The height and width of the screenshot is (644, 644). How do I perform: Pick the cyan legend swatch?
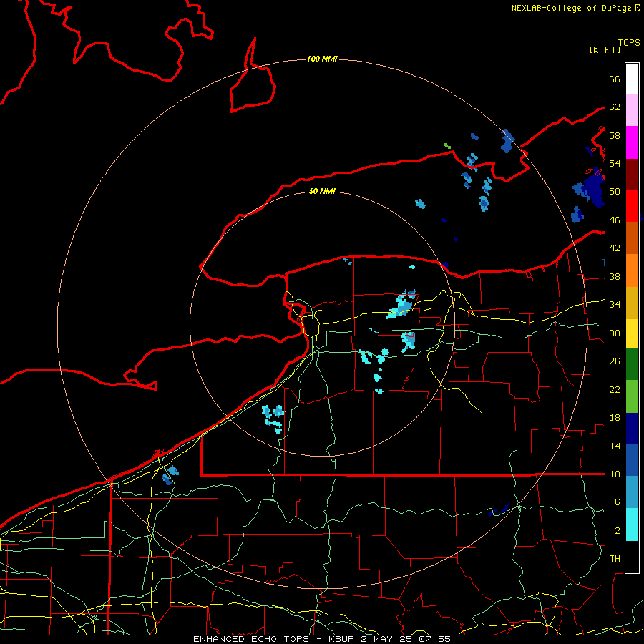click(x=632, y=525)
